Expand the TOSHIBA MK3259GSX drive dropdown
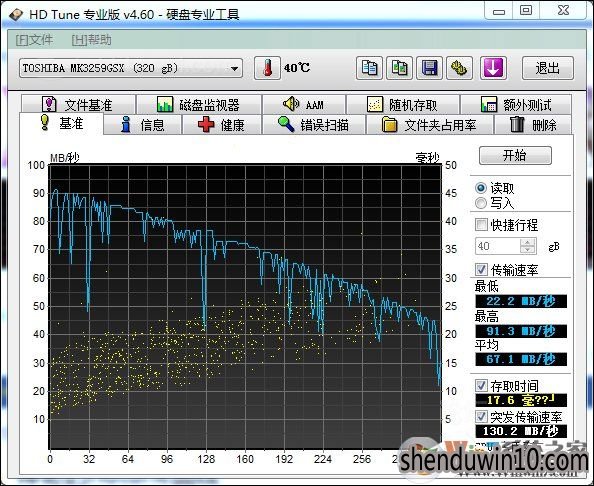This screenshot has width=594, height=486. [235, 69]
